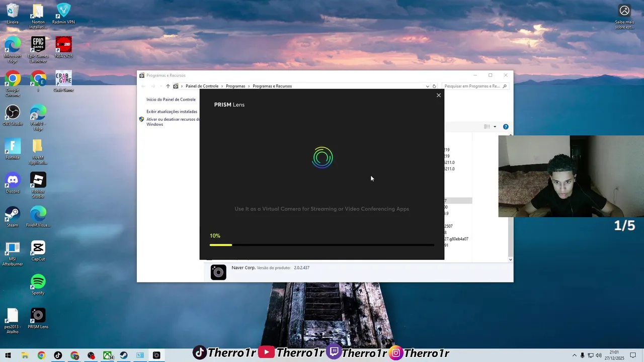Screen dimensions: 644x362
Task: Open 'Ativar ou desativar recursos do Windows'
Action: [173, 122]
